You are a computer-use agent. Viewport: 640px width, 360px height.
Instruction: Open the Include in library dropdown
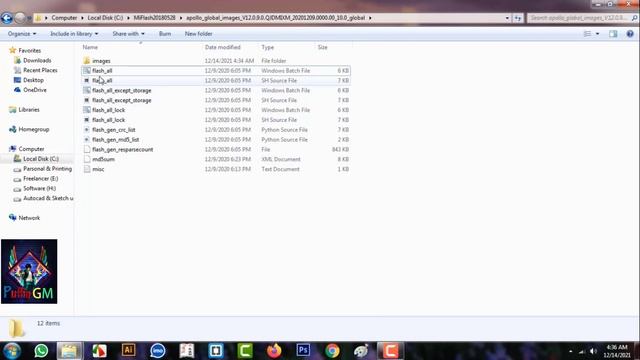point(74,34)
